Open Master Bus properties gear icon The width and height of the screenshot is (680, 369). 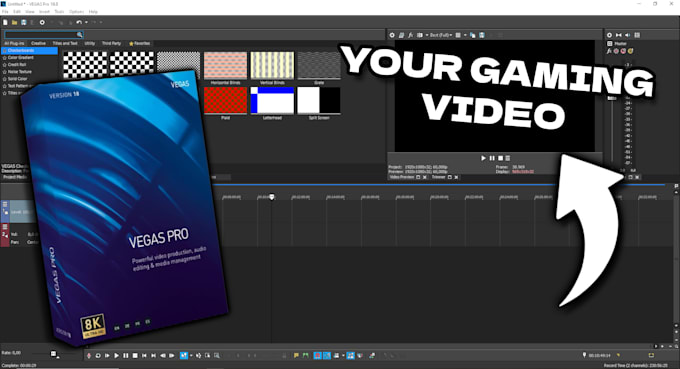tap(609, 35)
